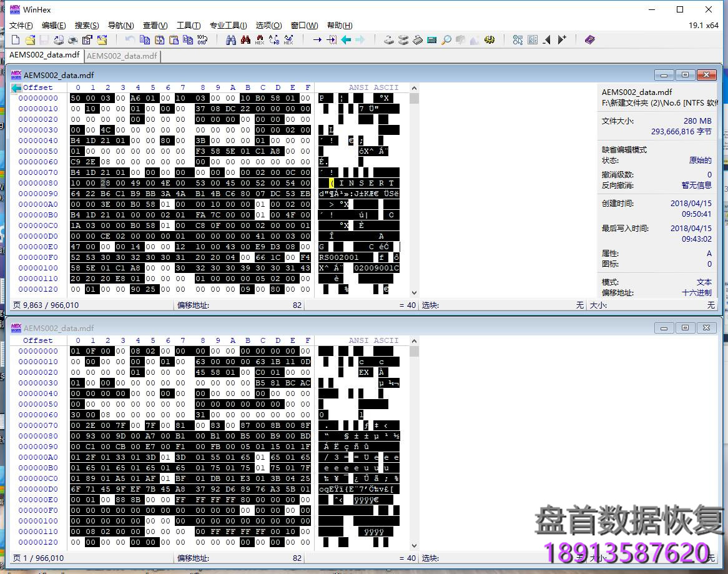Open the Properties toolbar icon
This screenshot has height=574, width=728.
tap(87, 40)
